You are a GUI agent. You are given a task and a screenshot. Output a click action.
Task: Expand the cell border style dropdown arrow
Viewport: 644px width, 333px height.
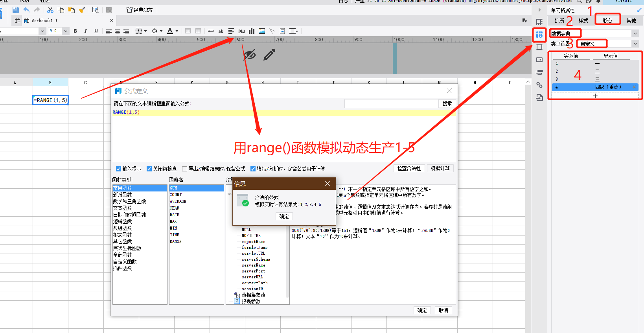[x=145, y=31]
